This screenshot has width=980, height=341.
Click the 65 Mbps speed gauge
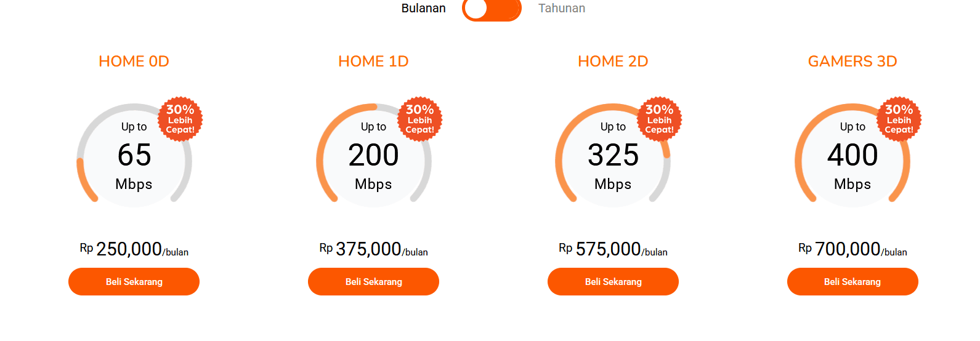[x=134, y=156]
